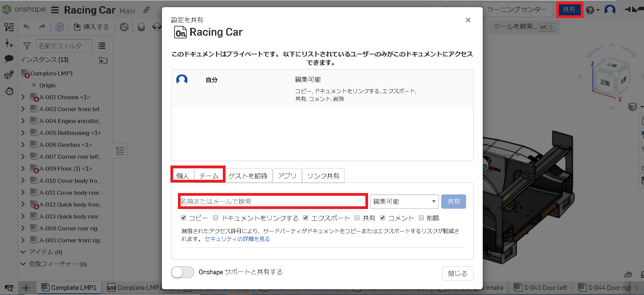The width and height of the screenshot is (644, 295).
Task: Click the filter funnel icon
Action: [27, 46]
